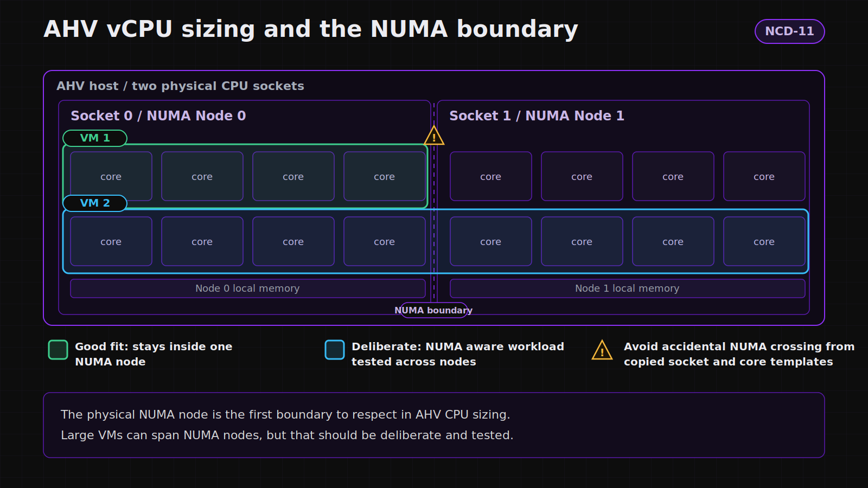Click the Large VMs can span NUMA nodes sentence

287,435
